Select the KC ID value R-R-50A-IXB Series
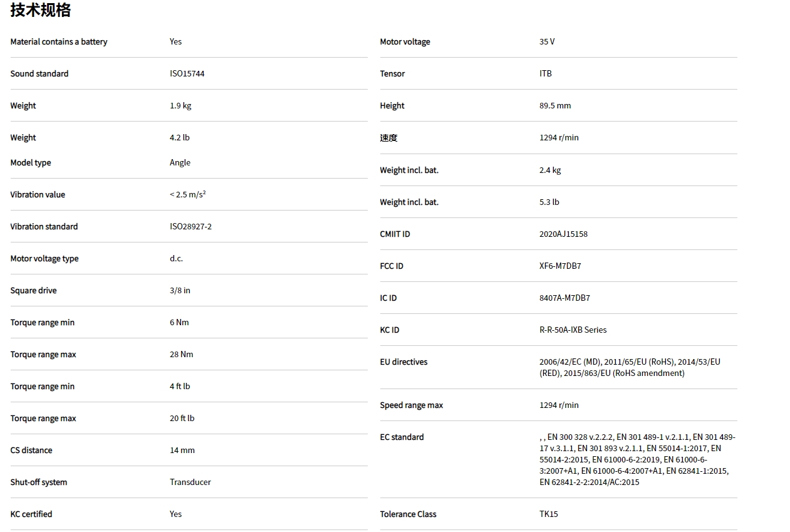Screen dimensions: 790x532 tap(573, 330)
